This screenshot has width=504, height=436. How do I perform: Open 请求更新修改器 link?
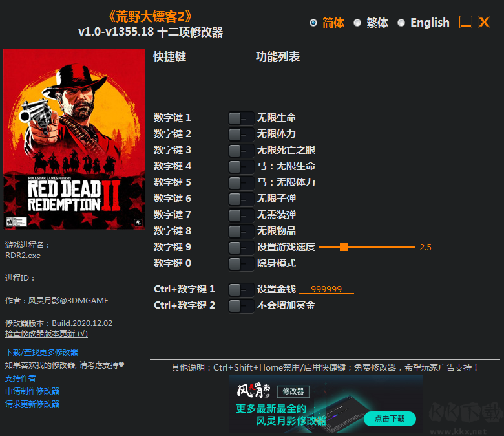[32, 404]
